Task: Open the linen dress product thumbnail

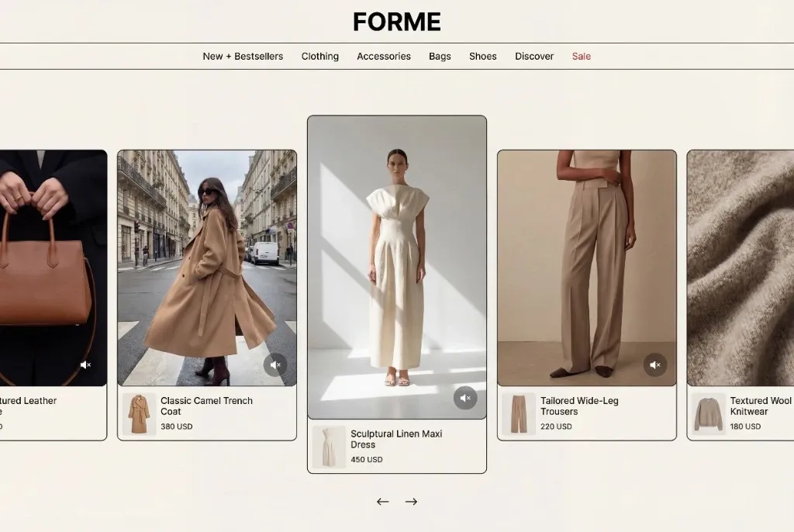Action: tap(329, 447)
